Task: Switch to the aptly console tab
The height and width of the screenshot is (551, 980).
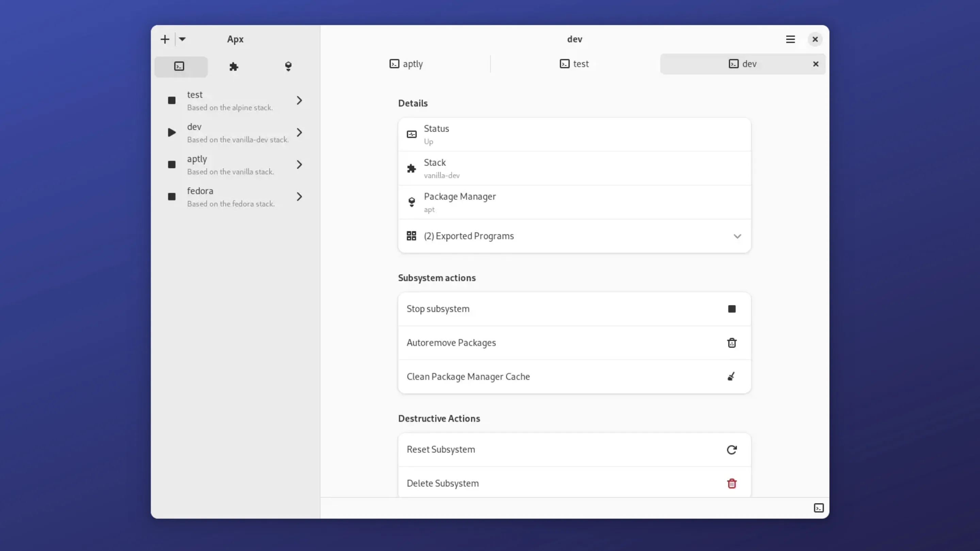Action: [406, 64]
